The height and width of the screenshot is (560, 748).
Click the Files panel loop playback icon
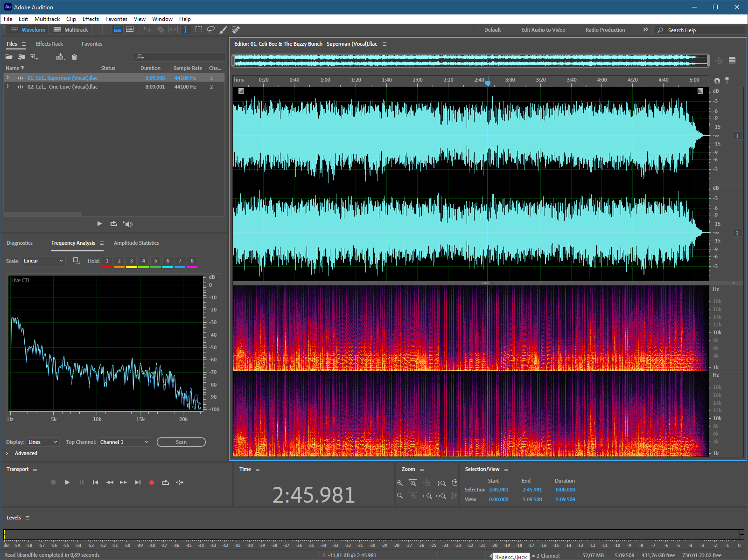(x=113, y=224)
